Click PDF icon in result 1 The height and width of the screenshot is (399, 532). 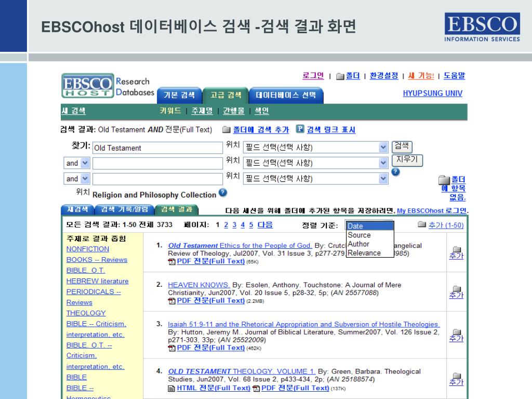[x=171, y=262]
